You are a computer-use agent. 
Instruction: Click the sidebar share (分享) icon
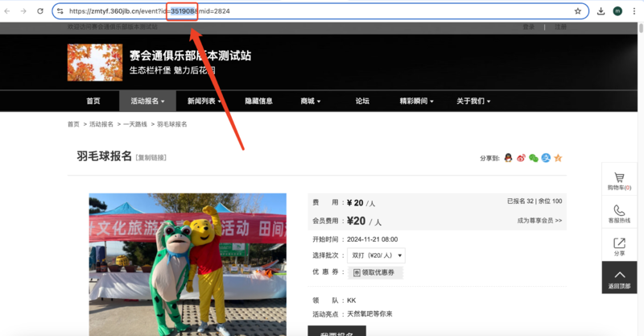click(x=619, y=243)
